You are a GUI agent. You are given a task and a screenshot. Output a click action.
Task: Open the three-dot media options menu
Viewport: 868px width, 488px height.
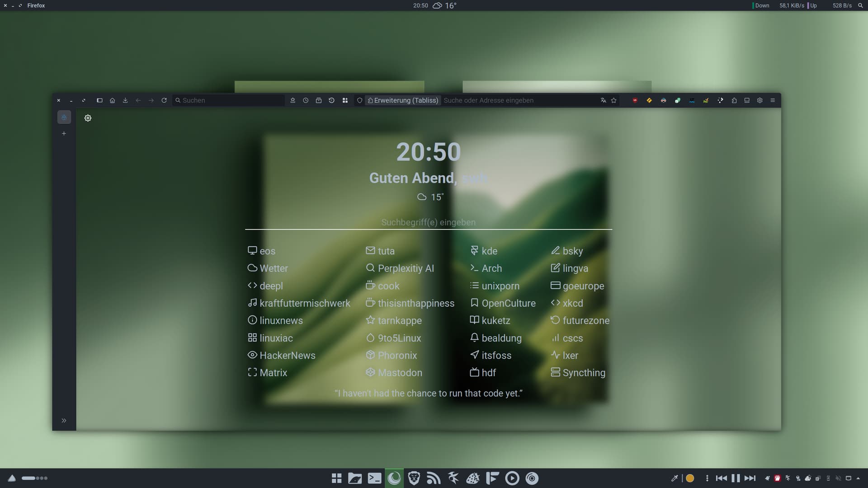pos(707,478)
